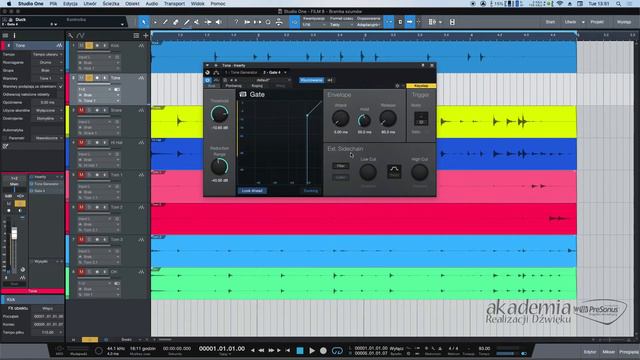The image size is (640, 360).
Task: Unmute the Tom 2 track
Action: pos(81,207)
